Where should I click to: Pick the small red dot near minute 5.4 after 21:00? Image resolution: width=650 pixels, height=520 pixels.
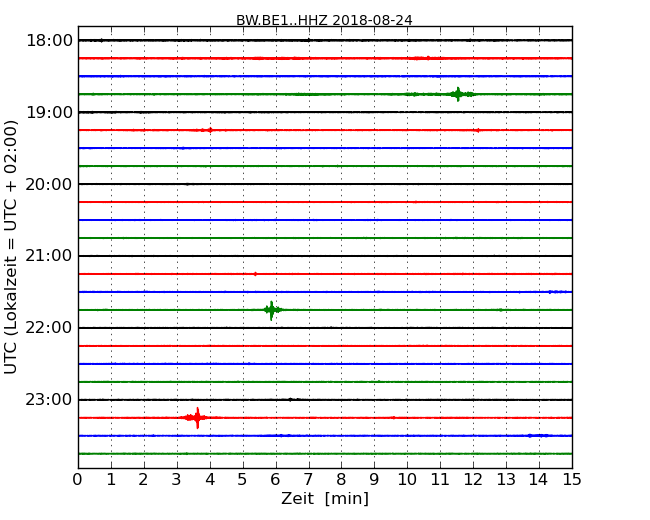(255, 274)
